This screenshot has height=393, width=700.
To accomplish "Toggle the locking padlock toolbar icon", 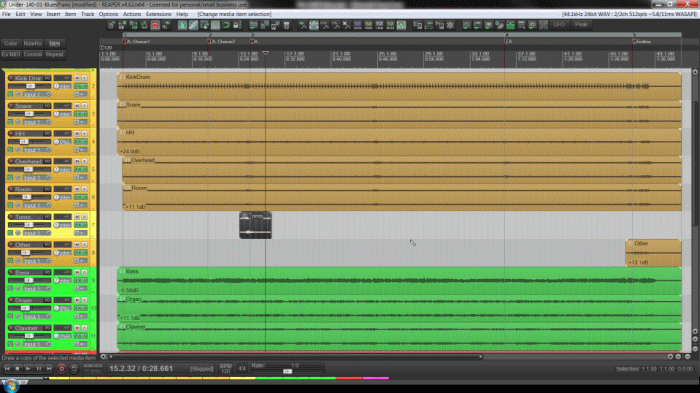I will pyautogui.click(x=237, y=25).
